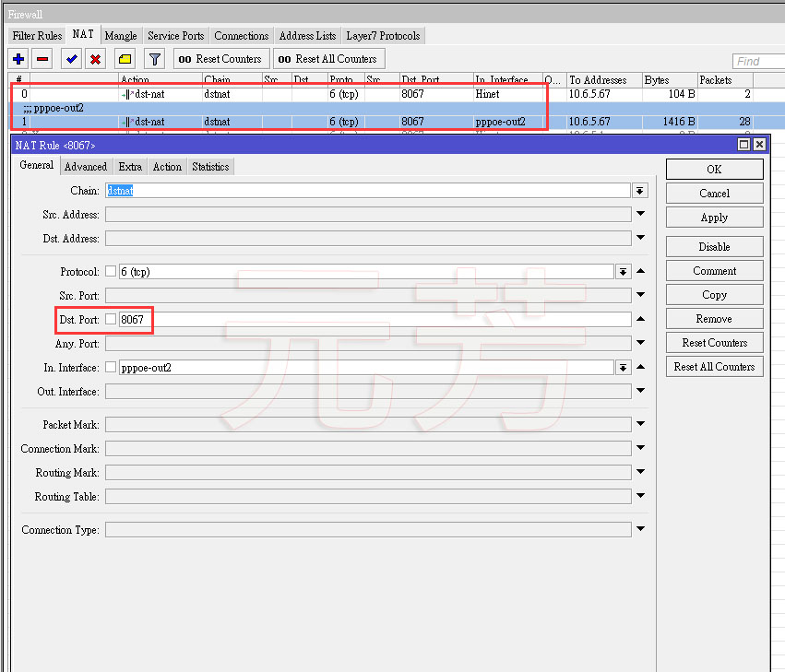Enable rule with blue checkmark icon

[72, 59]
